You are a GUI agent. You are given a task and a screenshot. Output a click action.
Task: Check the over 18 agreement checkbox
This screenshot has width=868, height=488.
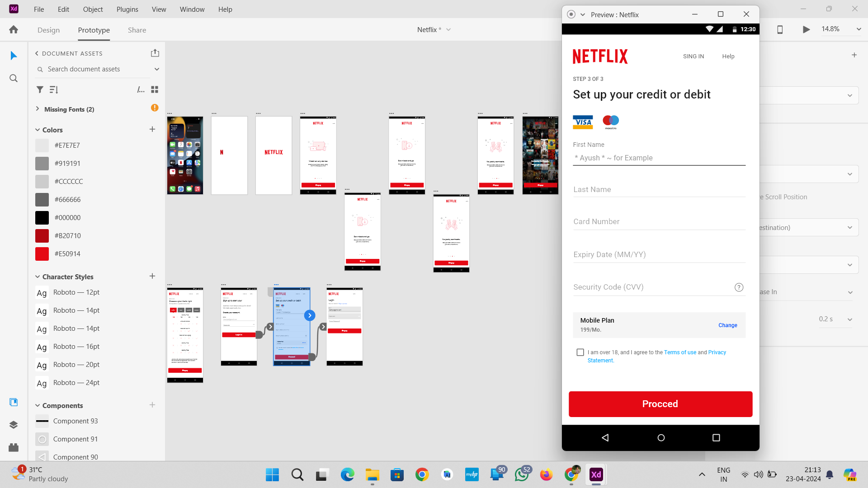coord(580,352)
